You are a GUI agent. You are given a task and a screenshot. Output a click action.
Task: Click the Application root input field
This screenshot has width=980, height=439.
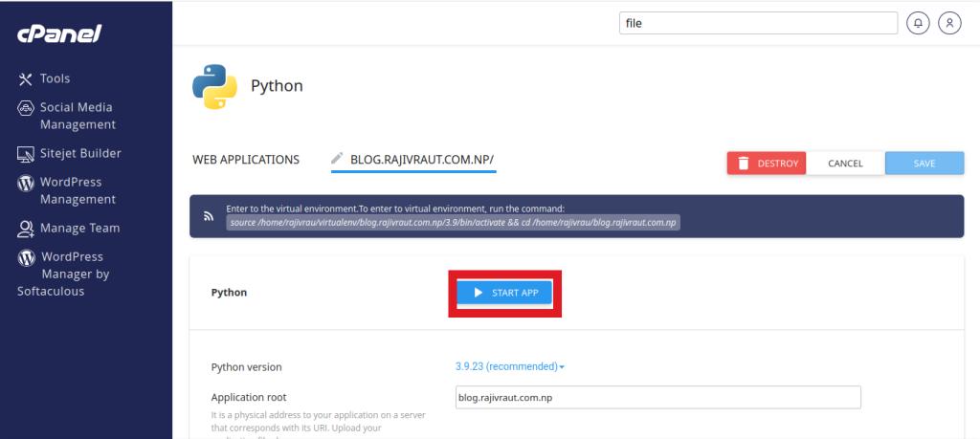pyautogui.click(x=658, y=398)
